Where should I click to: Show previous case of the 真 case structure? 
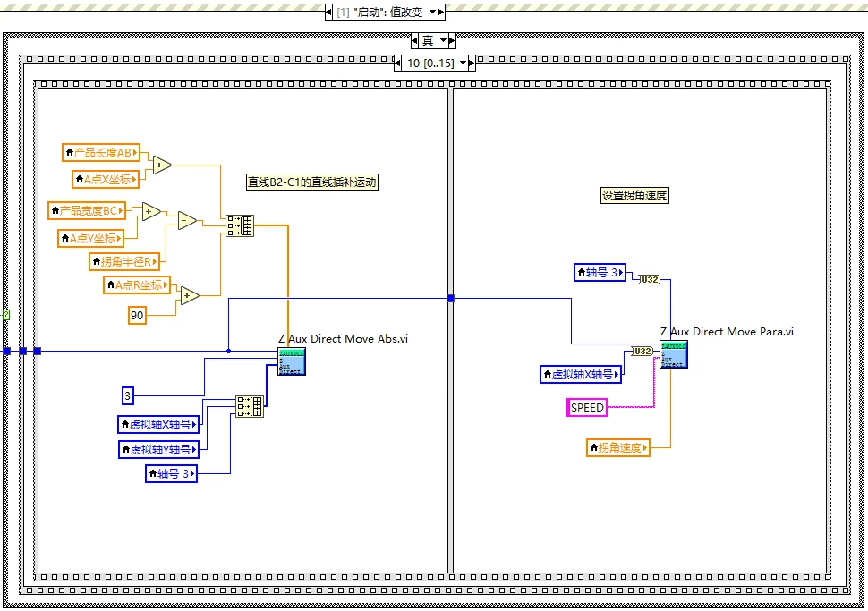coord(414,41)
